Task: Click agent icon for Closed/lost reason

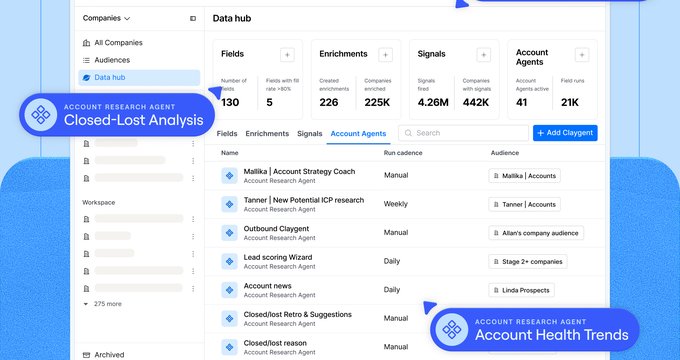Action: [x=229, y=347]
